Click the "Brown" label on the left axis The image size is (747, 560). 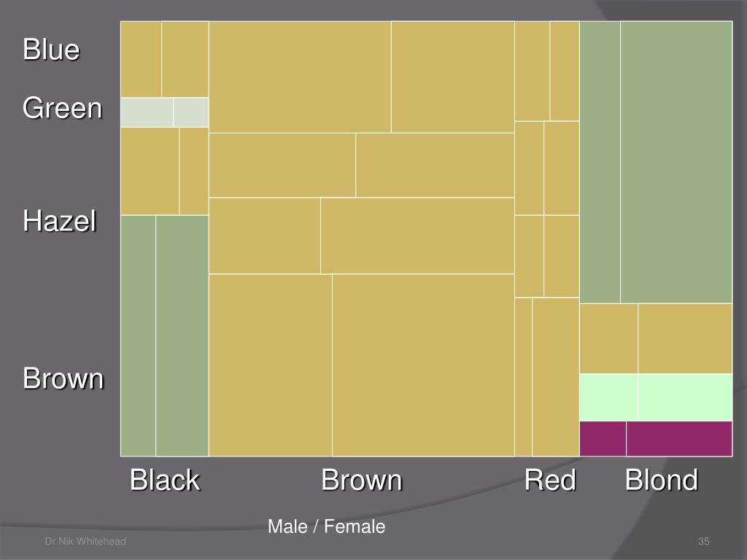click(x=63, y=379)
